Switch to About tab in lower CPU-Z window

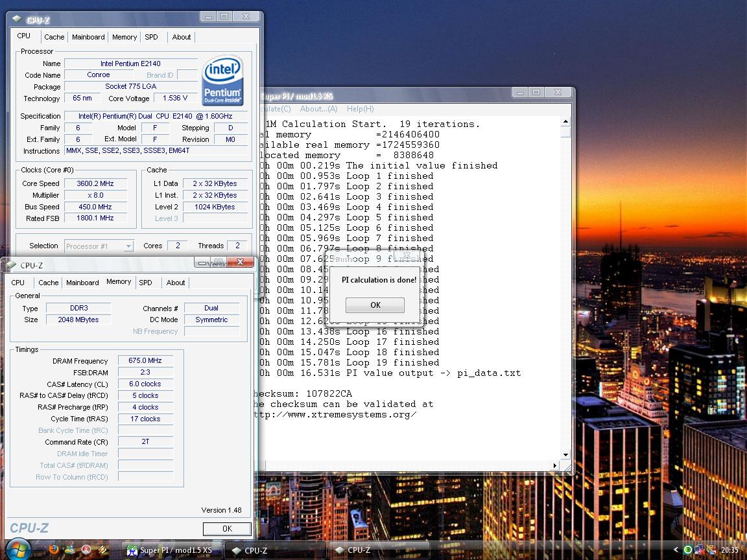point(176,283)
